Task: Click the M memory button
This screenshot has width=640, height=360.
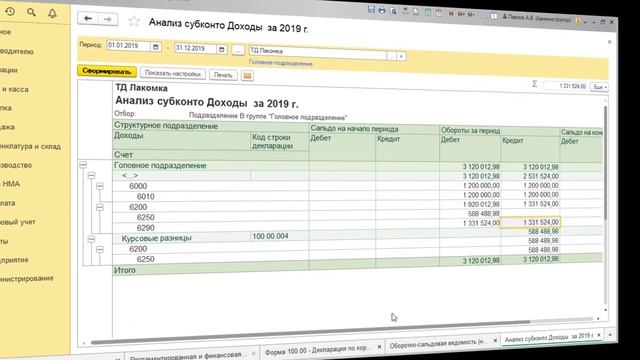Action: click(451, 14)
